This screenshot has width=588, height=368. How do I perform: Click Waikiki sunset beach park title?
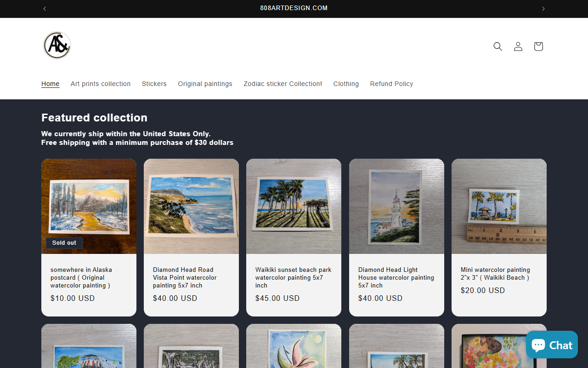[294, 277]
